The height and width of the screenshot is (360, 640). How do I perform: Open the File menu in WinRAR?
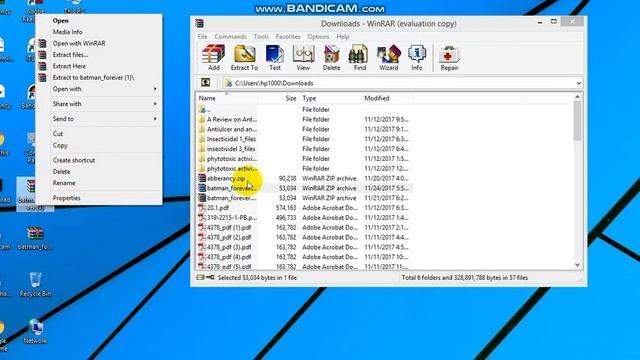tap(202, 37)
